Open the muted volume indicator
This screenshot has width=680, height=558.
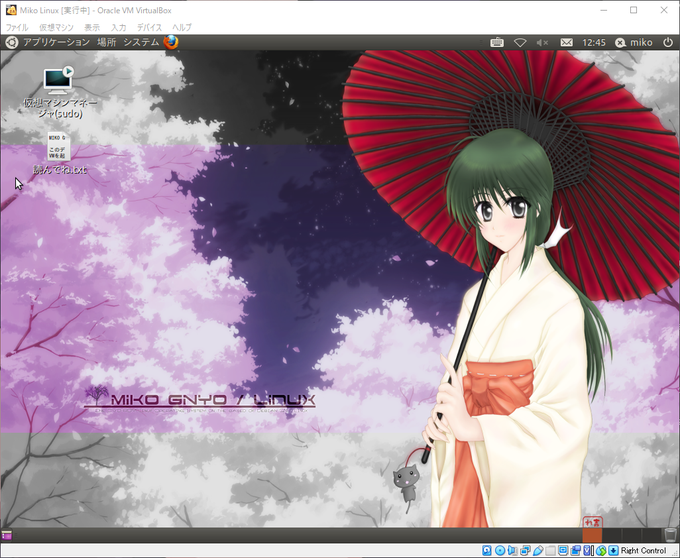(x=542, y=42)
